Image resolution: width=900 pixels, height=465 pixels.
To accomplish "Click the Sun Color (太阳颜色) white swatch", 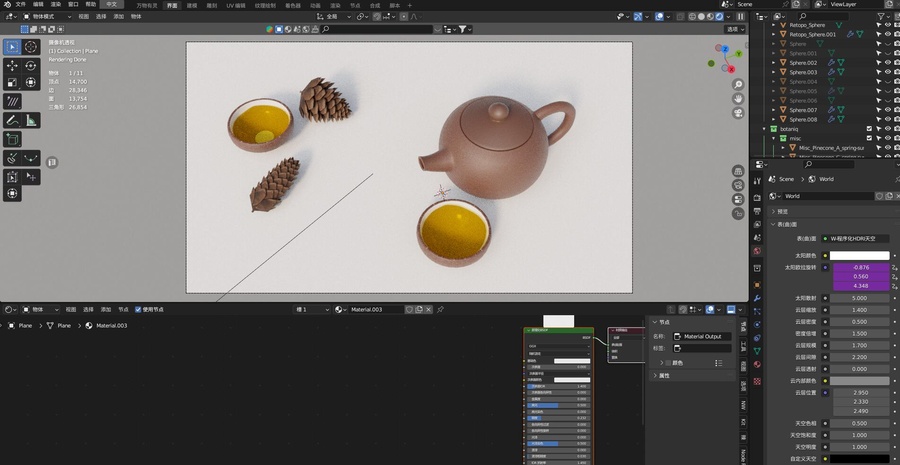I will pos(859,255).
